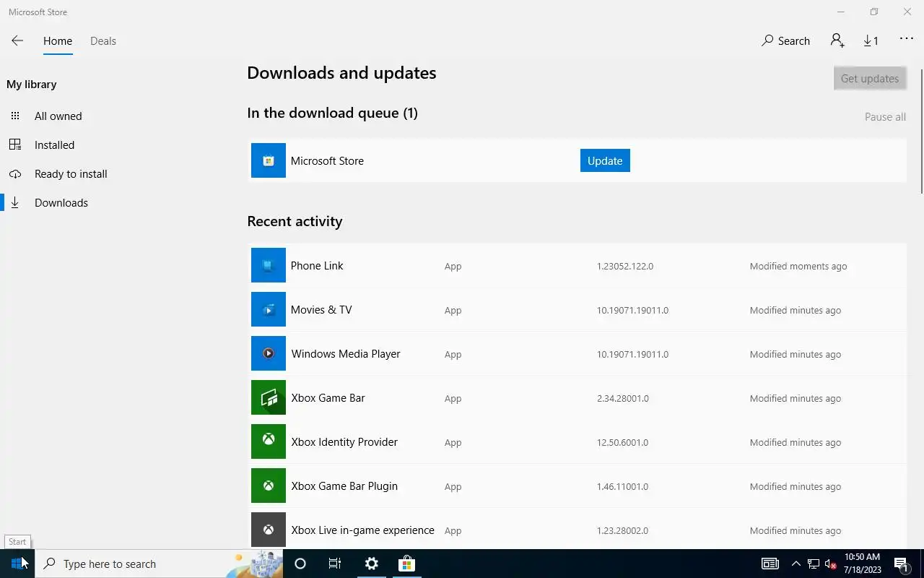Click the Microsoft Store taskbar icon
Screen dimensions: 924x578
tap(406, 564)
